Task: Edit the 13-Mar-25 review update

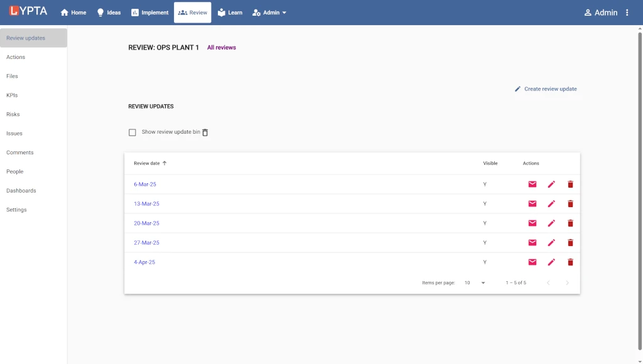Action: (551, 204)
